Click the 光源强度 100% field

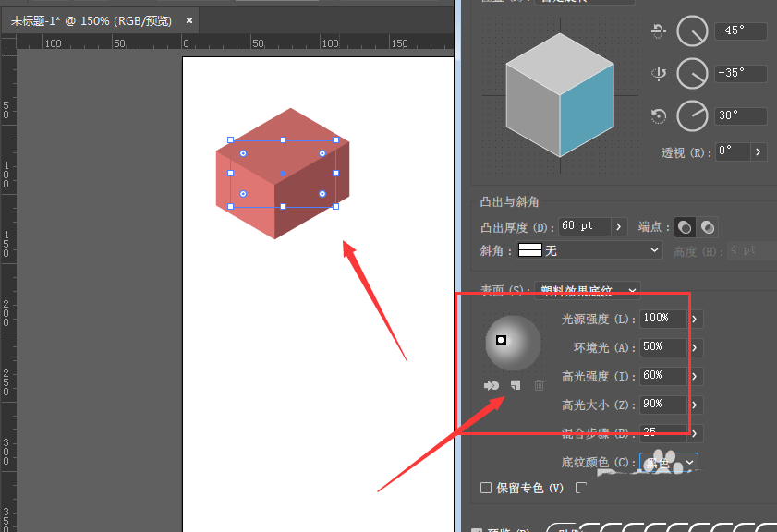tap(663, 319)
